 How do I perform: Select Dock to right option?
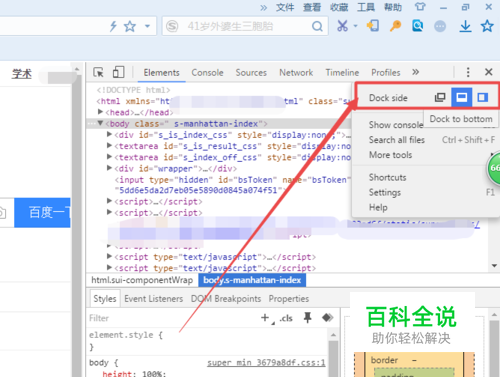click(x=483, y=97)
